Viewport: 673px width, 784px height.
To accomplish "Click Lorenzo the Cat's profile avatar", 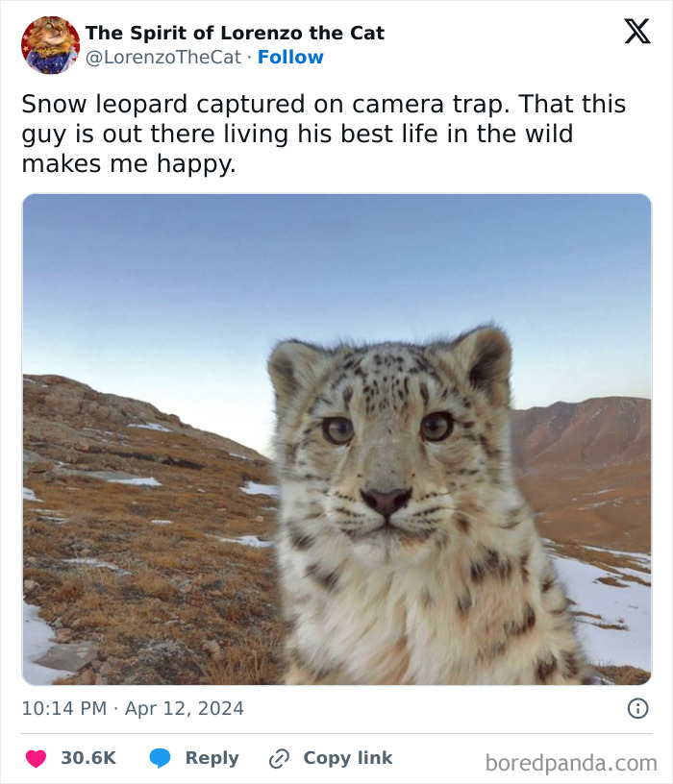I will (x=48, y=45).
